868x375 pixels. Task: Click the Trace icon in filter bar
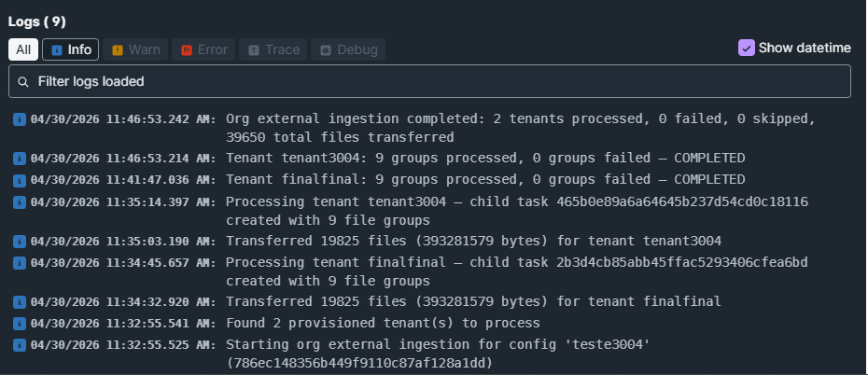(254, 50)
